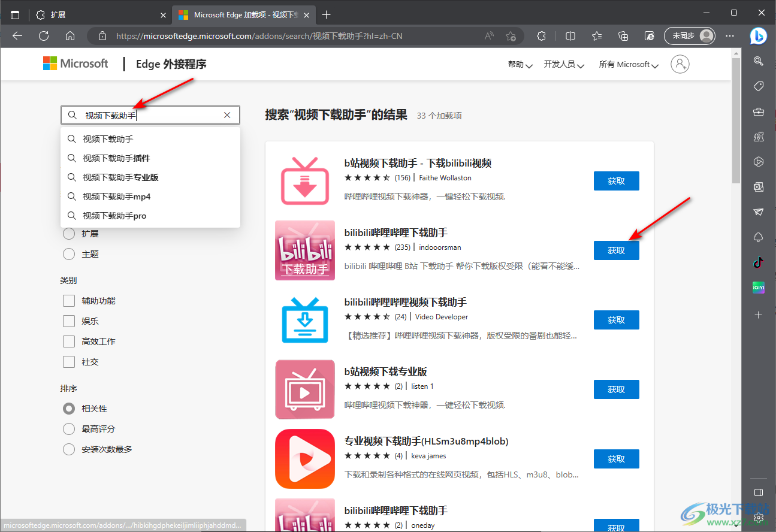The image size is (776, 532).
Task: Open sidebar iQIYI icon
Action: point(759,288)
